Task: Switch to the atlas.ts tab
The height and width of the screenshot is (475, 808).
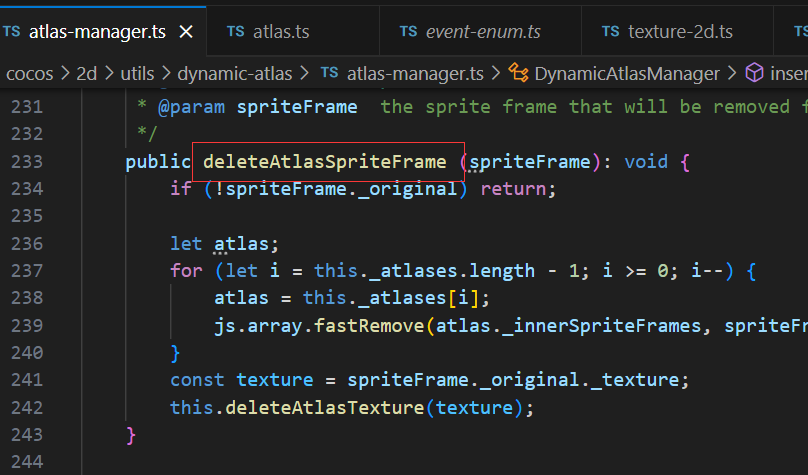Action: pos(279,32)
